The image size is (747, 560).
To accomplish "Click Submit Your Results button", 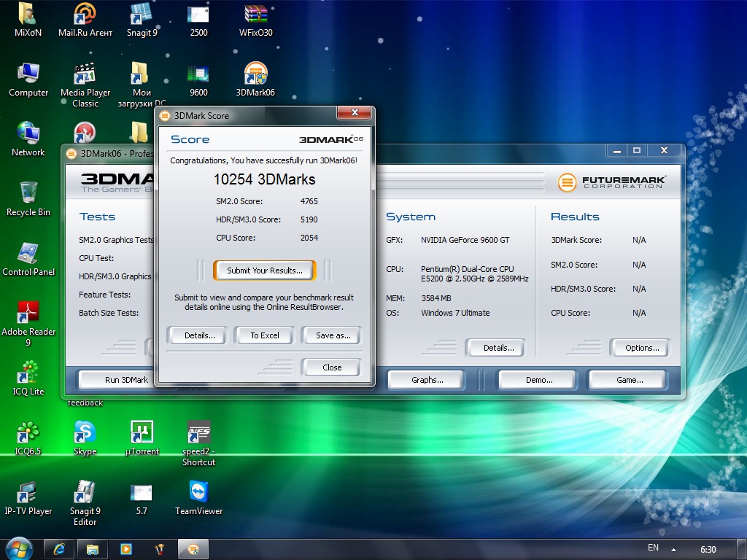I will click(x=264, y=271).
